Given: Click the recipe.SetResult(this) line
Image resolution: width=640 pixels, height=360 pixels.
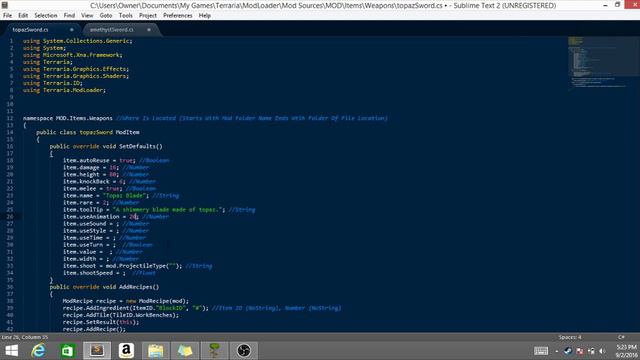Looking at the screenshot, I should coord(101,322).
